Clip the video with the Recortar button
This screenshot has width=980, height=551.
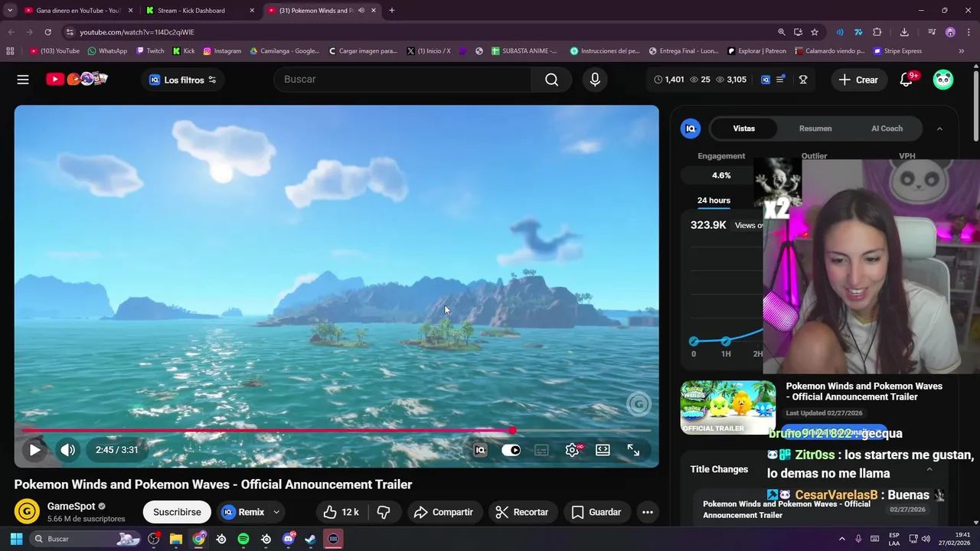pyautogui.click(x=521, y=512)
